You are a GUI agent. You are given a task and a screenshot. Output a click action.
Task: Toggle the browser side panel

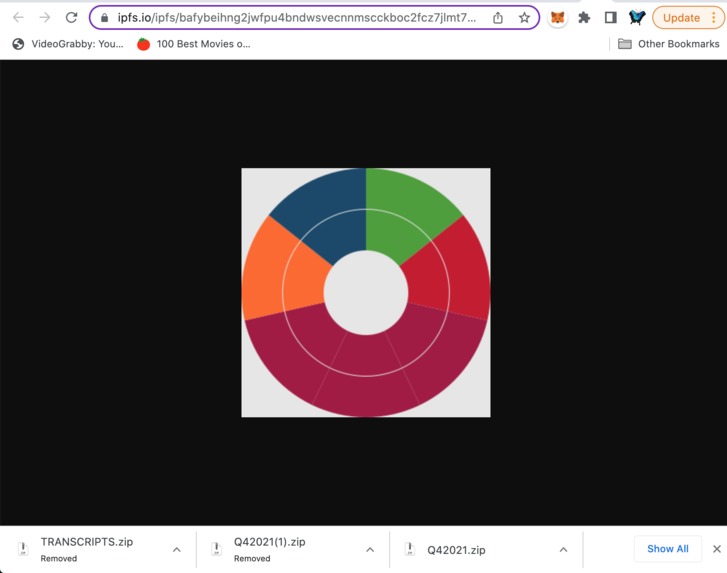click(611, 18)
